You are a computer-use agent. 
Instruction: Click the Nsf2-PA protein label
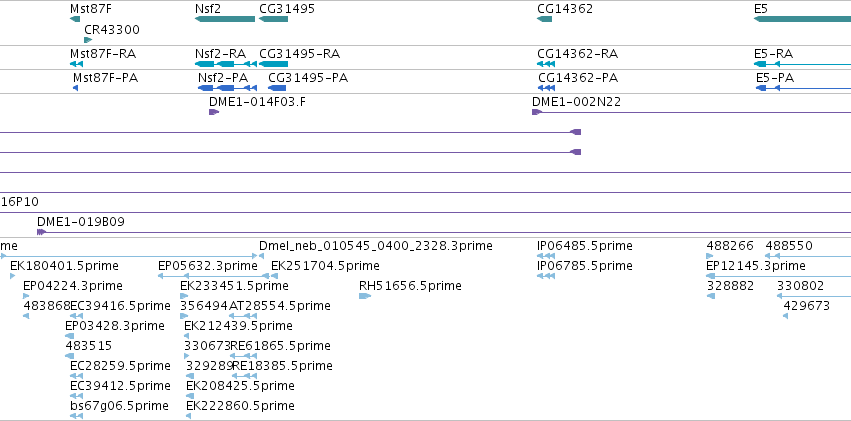point(223,78)
